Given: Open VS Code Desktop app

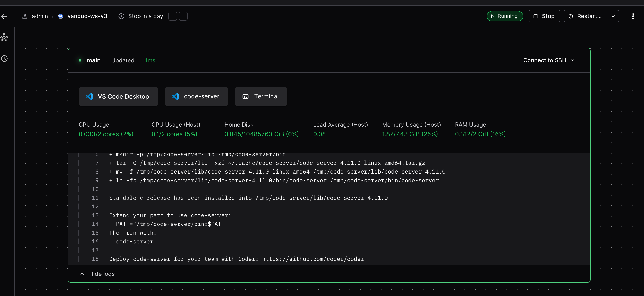Looking at the screenshot, I should pyautogui.click(x=118, y=96).
